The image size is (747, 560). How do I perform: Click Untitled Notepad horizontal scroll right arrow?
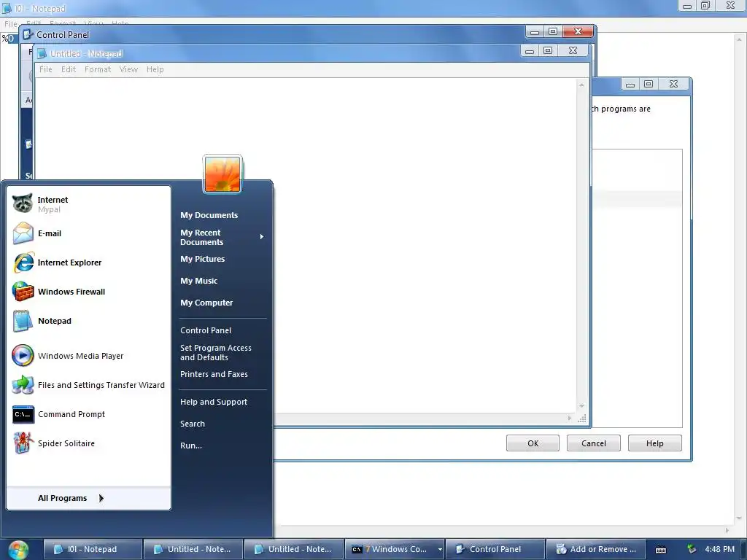click(569, 418)
